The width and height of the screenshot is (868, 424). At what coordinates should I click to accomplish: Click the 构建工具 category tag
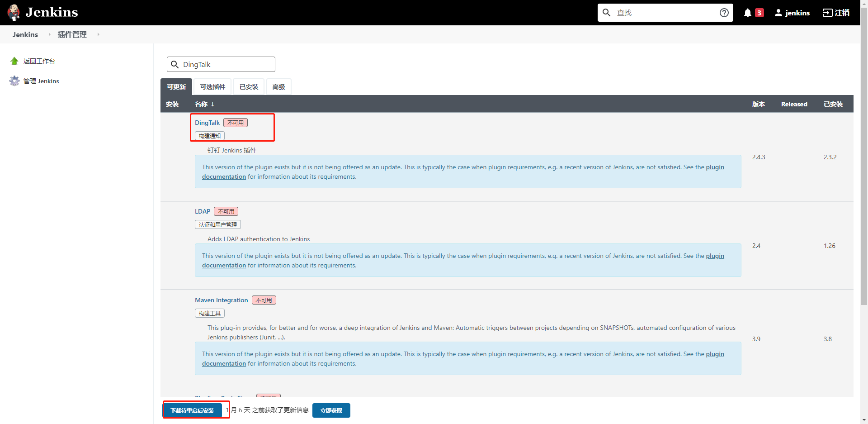[x=210, y=313]
